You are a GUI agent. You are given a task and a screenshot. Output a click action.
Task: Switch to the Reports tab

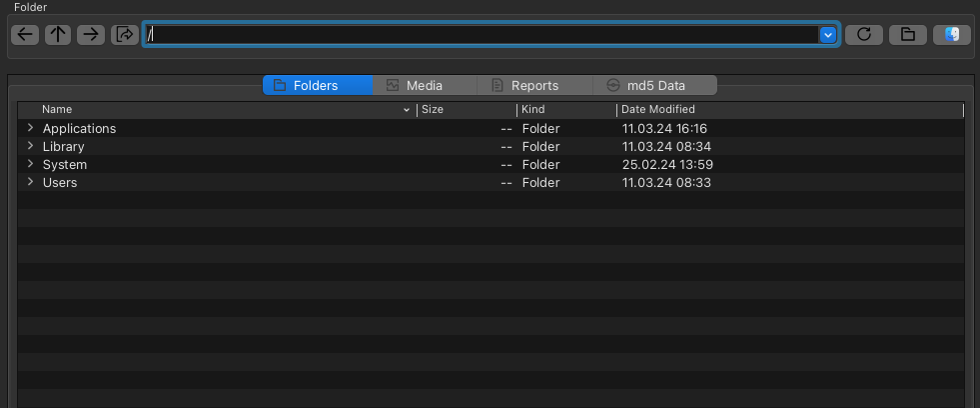(534, 85)
